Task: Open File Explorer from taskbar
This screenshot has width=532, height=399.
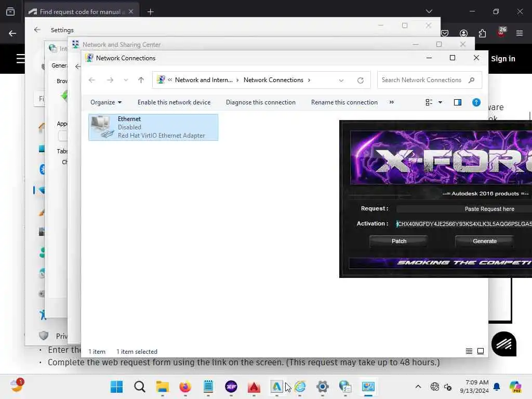Action: pos(162,387)
